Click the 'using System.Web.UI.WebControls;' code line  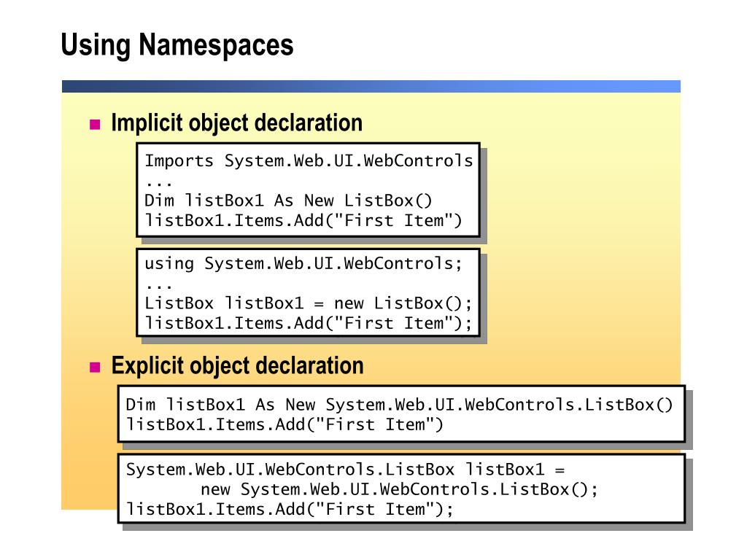click(303, 263)
